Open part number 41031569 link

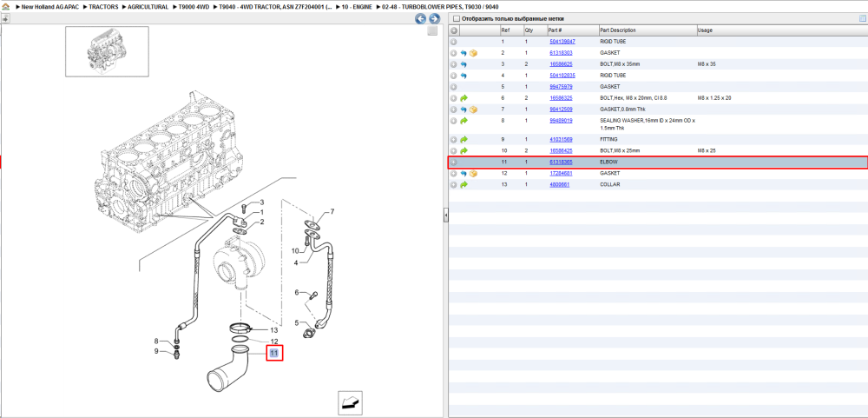coord(561,140)
